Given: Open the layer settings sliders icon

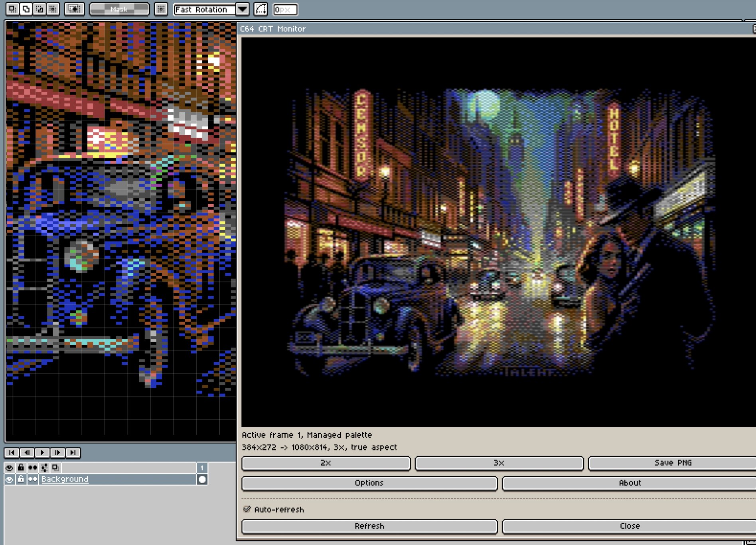Looking at the screenshot, I should point(44,468).
